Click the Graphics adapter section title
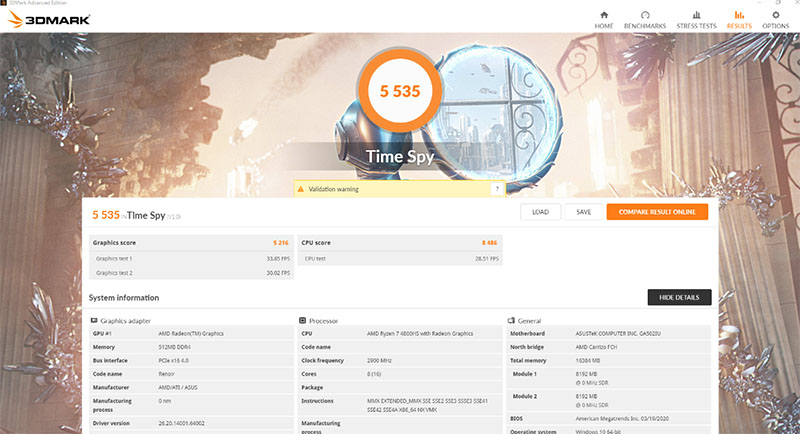The height and width of the screenshot is (434, 800). (x=126, y=321)
